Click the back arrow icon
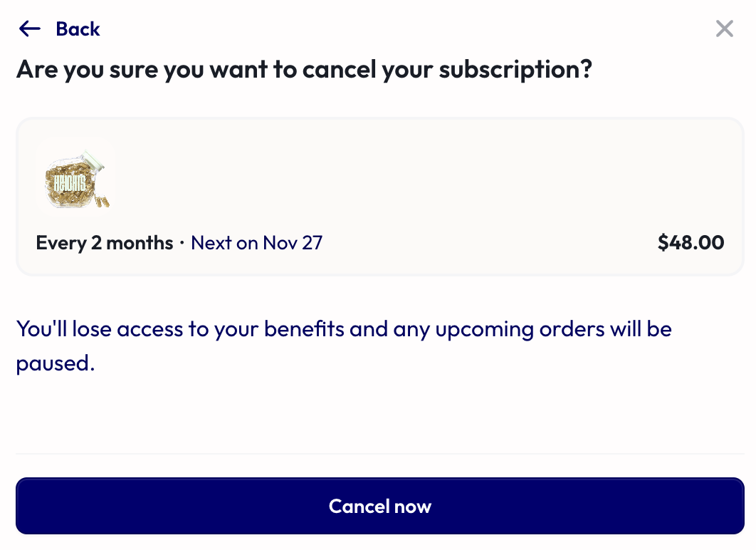Viewport: 756px width, 550px height. (30, 29)
